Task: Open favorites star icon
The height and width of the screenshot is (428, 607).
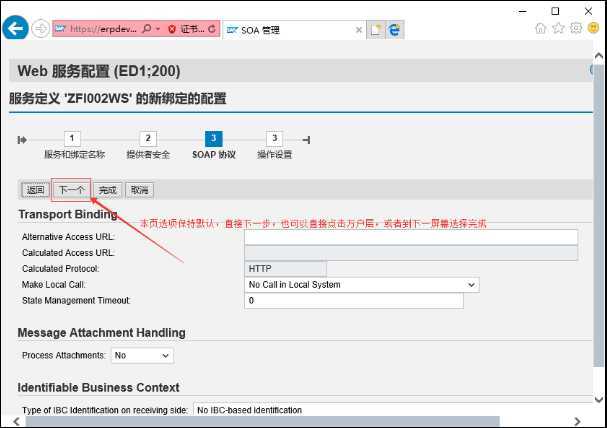Action: point(558,28)
